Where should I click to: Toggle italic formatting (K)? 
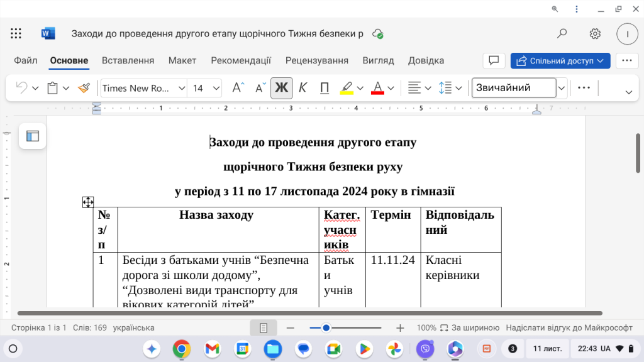[303, 88]
